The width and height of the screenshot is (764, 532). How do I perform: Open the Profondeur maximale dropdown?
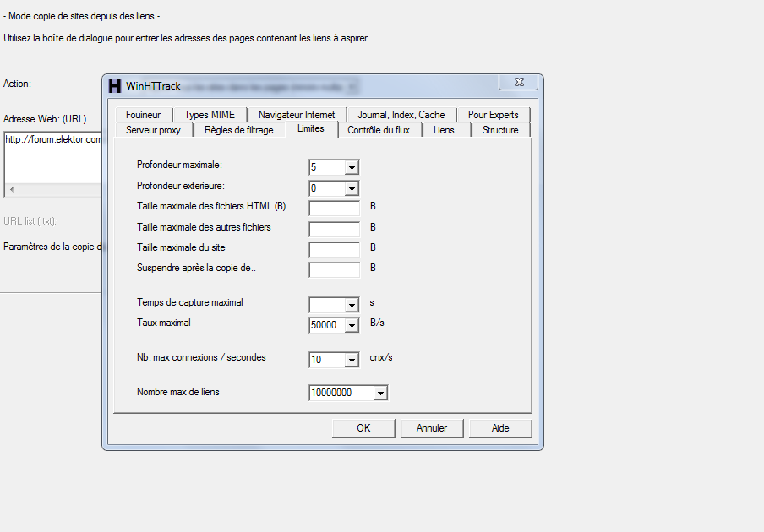click(x=352, y=167)
